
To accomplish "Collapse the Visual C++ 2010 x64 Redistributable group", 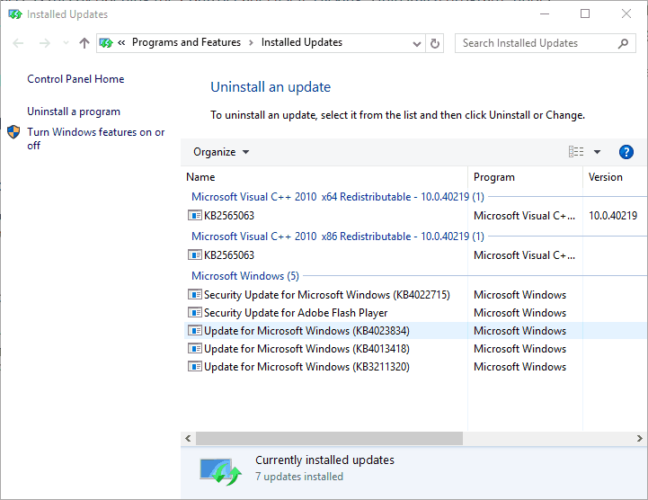I will [338, 197].
